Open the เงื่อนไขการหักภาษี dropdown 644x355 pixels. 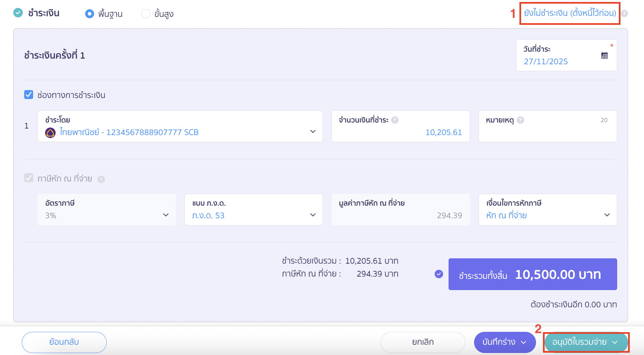[x=607, y=215]
